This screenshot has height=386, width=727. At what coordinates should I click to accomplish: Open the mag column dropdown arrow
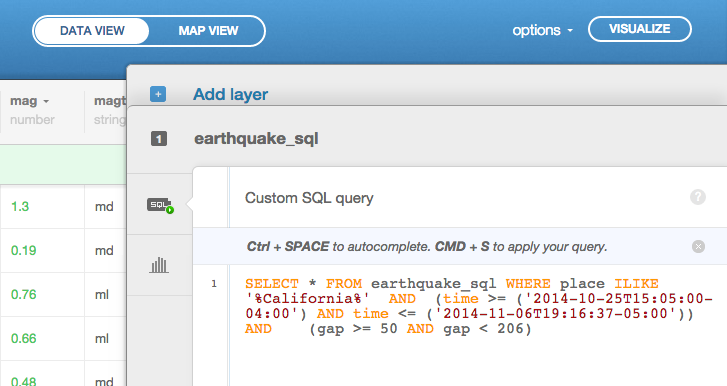pos(46,101)
